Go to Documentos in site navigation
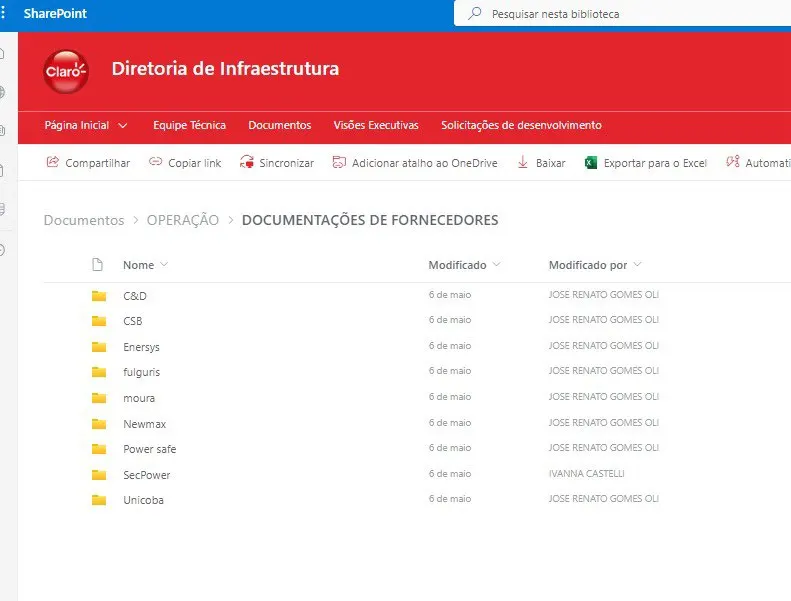 pos(279,125)
